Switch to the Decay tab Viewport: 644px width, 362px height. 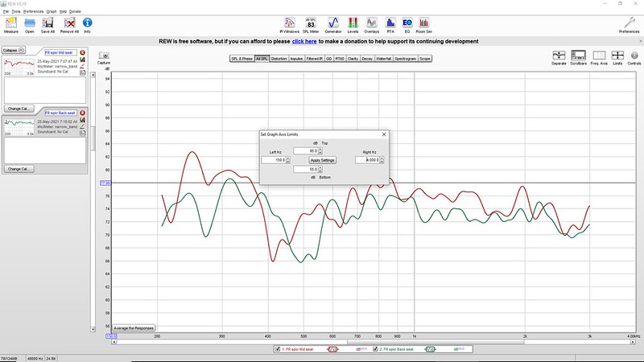(367, 59)
